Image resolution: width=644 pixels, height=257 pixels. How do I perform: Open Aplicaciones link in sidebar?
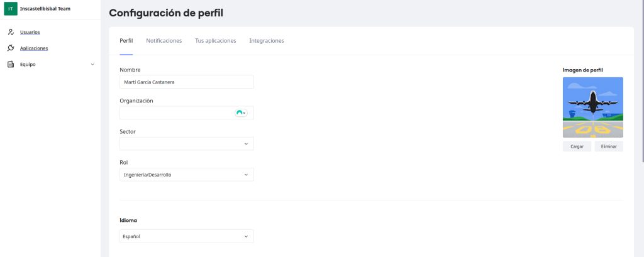click(x=34, y=48)
